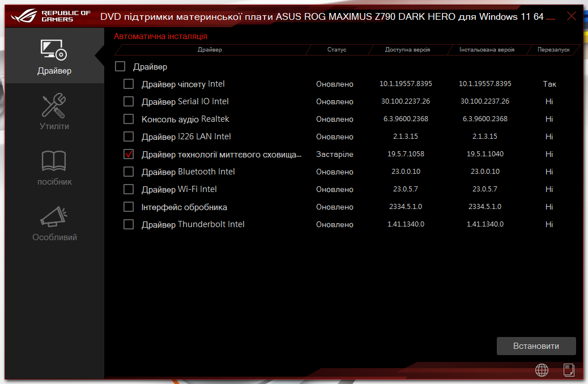The image size is (588, 384).
Task: Check the Драйвер чіпсету Intel checkbox
Action: tap(128, 84)
